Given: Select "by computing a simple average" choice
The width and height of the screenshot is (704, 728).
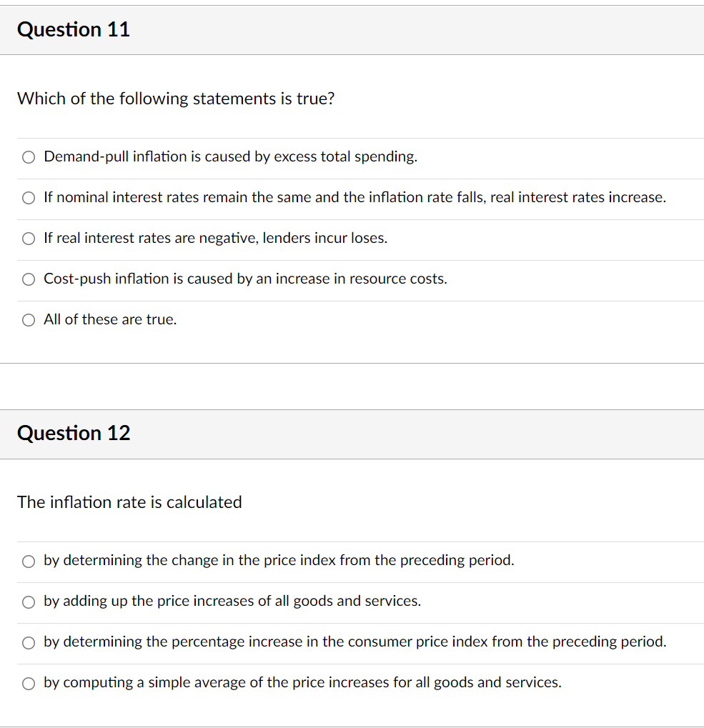Looking at the screenshot, I should point(28,683).
